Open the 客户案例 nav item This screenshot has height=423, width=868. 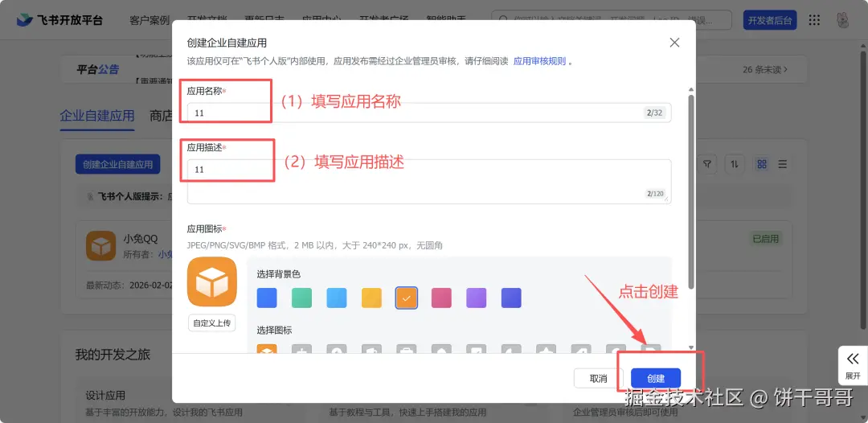149,20
